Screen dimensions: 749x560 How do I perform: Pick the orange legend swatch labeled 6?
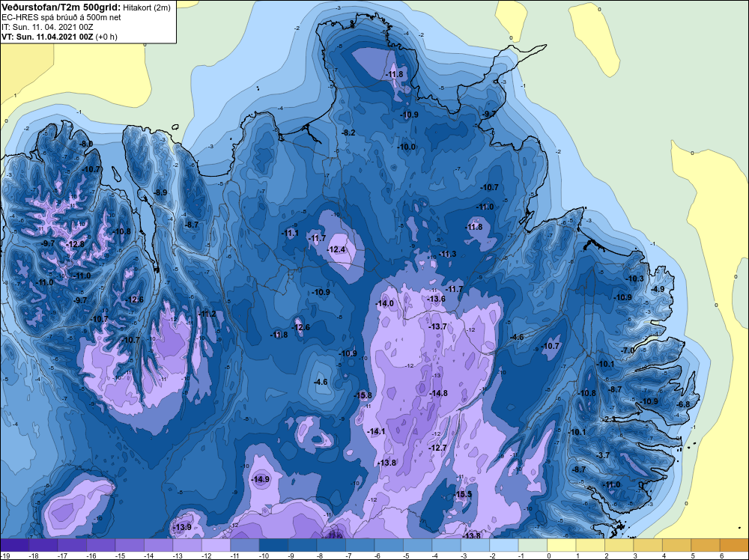coord(734,545)
